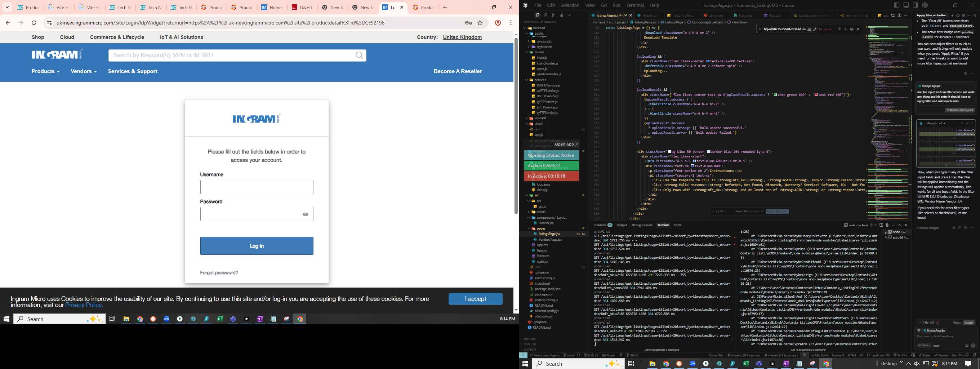Open Source Control view in Cursor
This screenshot has height=369, width=980.
coord(553,15)
